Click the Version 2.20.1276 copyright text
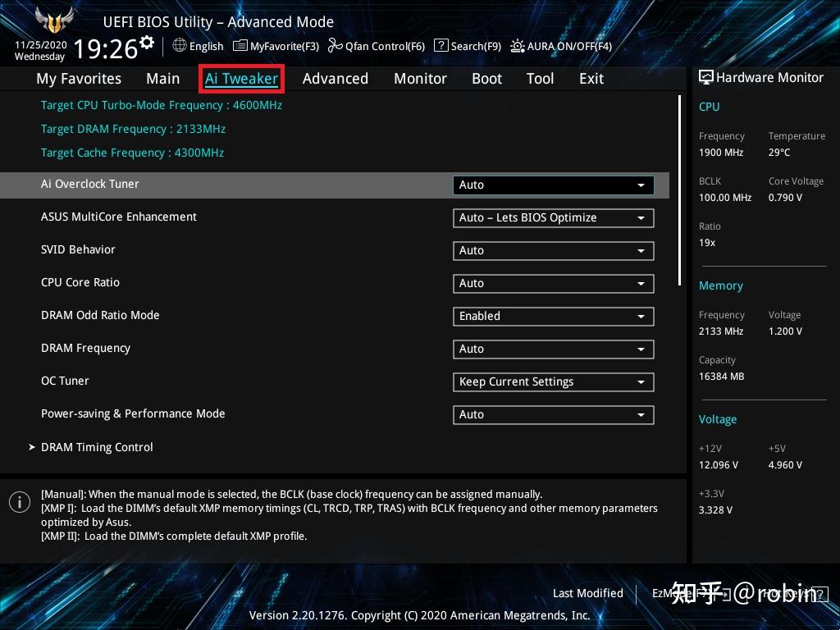Screen dimensions: 840x630 [419, 615]
